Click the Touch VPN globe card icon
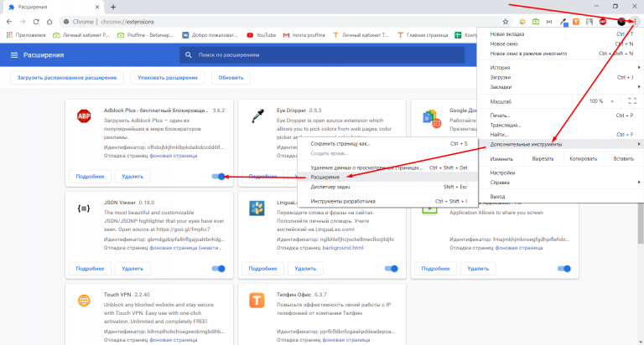The width and height of the screenshot is (644, 345). (x=84, y=301)
